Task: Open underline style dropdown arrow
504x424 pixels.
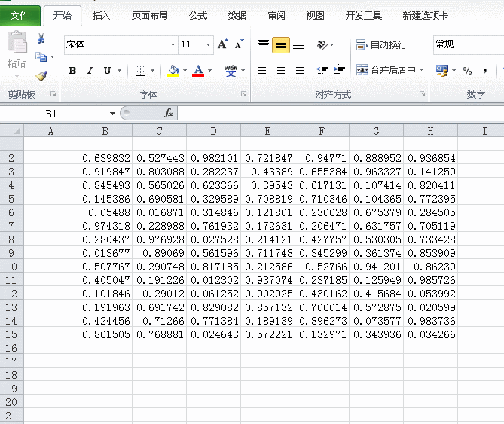Action: point(119,70)
